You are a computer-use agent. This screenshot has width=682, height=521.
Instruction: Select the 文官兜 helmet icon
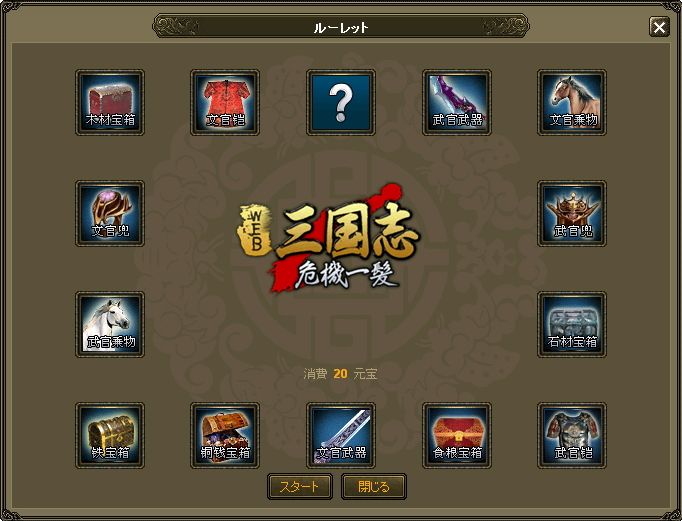click(x=110, y=214)
